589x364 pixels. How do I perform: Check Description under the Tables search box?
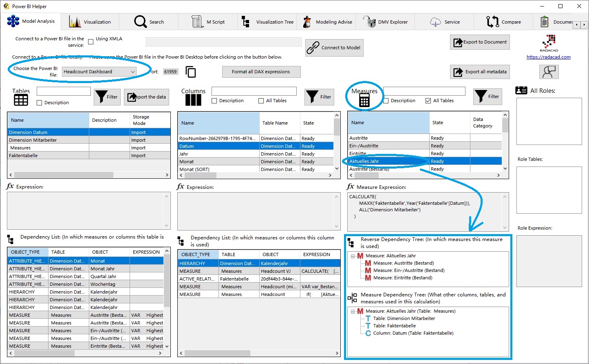(38, 103)
